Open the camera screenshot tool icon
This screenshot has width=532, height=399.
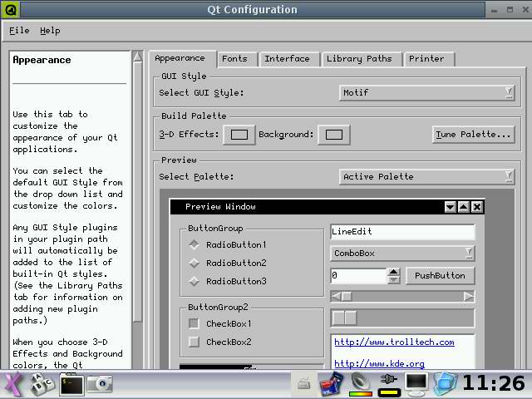coord(101,384)
